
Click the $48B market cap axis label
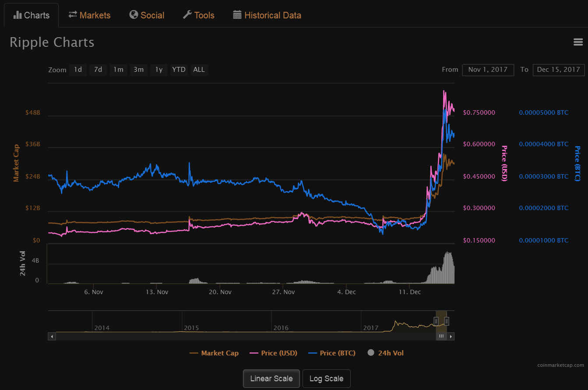click(33, 112)
